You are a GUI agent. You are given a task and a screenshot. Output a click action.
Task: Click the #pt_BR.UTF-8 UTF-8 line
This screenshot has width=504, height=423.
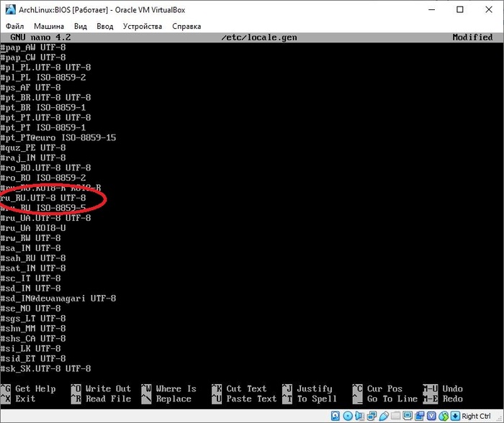pyautogui.click(x=45, y=97)
